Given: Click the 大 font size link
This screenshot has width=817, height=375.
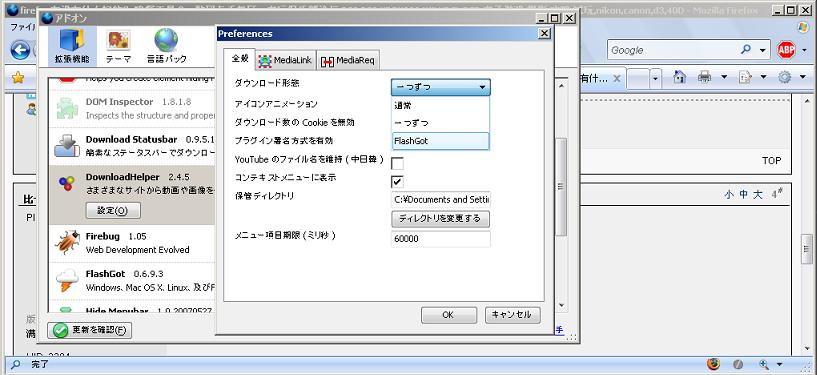Looking at the screenshot, I should pyautogui.click(x=758, y=195).
